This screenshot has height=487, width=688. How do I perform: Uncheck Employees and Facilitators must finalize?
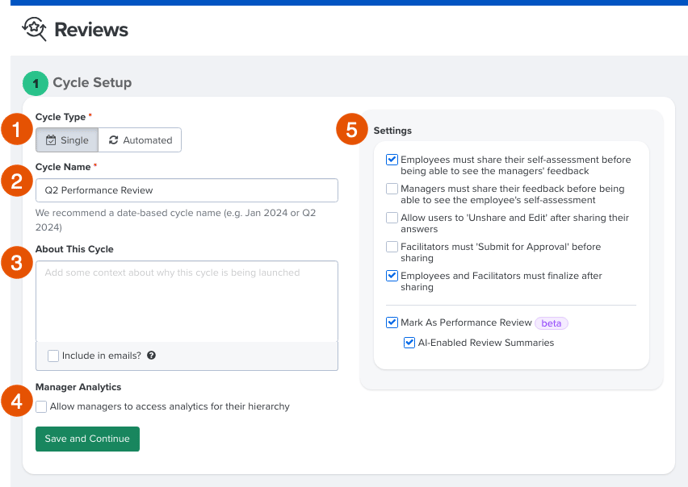coord(392,276)
